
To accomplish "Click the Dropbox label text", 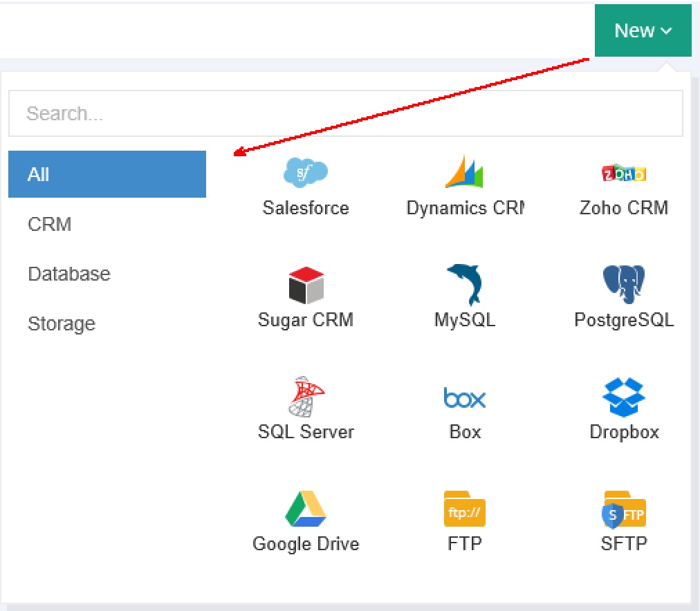I will [x=624, y=432].
